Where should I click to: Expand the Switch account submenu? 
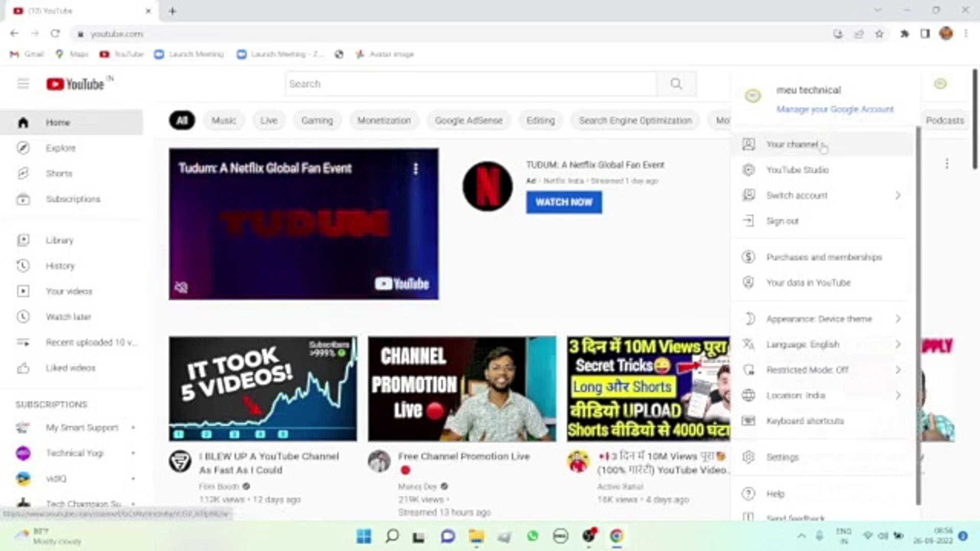[x=797, y=195]
